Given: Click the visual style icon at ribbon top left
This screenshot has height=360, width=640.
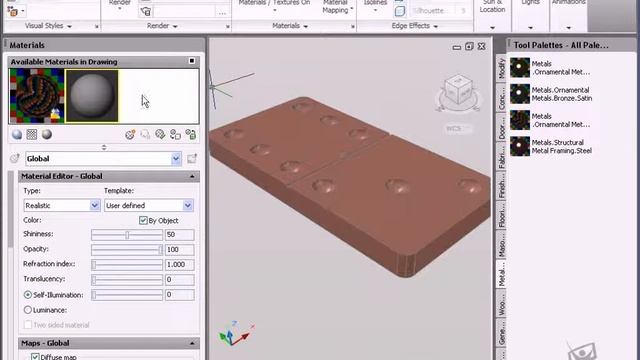Looking at the screenshot, I should [13, 11].
